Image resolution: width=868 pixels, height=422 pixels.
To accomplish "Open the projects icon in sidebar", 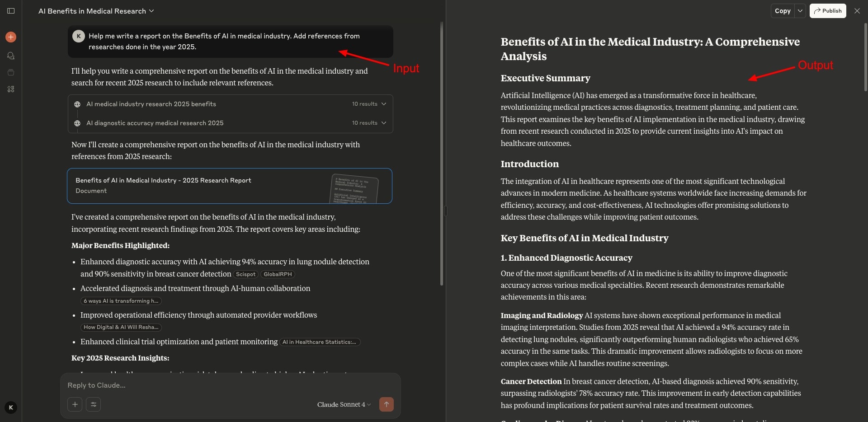I will tap(11, 72).
